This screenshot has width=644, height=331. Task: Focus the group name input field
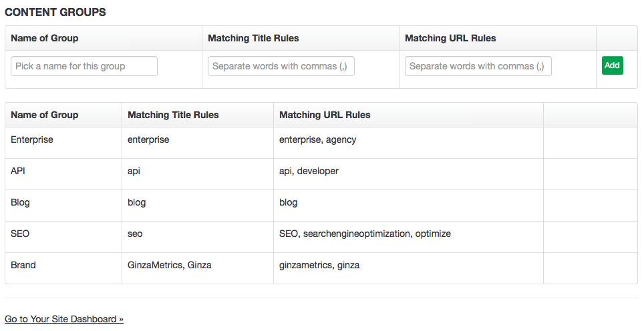[84, 66]
